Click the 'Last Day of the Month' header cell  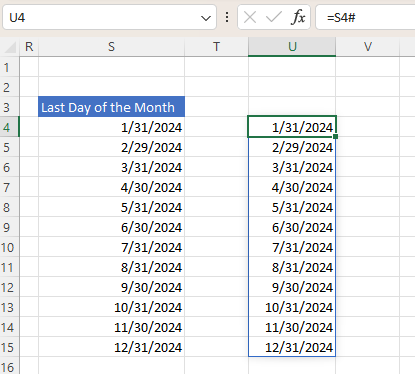coord(111,107)
